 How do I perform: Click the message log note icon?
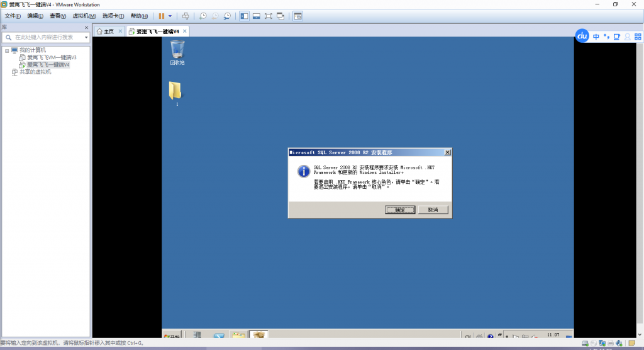pyautogui.click(x=631, y=343)
